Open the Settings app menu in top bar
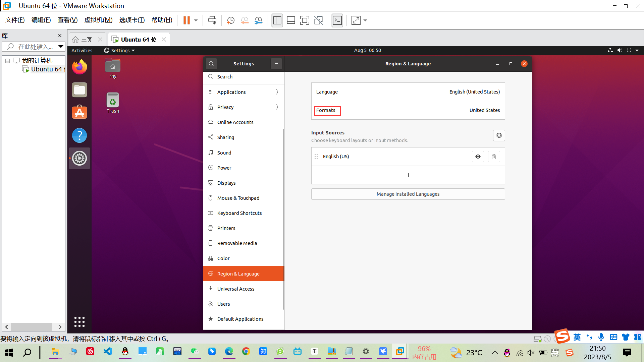The image size is (644, 362). pyautogui.click(x=119, y=50)
